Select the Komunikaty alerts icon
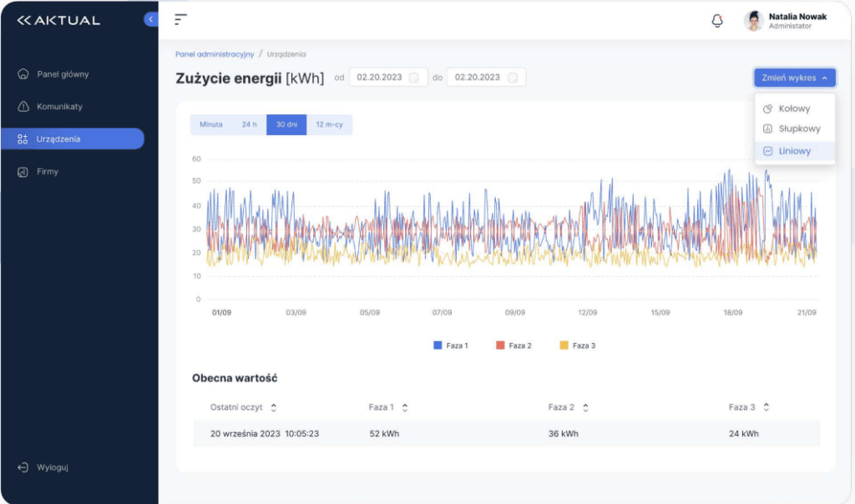This screenshot has height=504, width=855. tap(25, 106)
